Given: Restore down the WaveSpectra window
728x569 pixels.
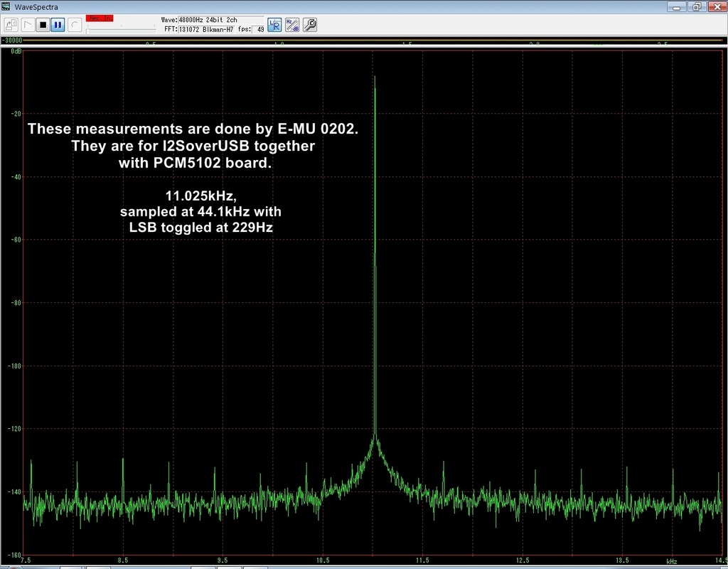Looking at the screenshot, I should pos(697,6).
